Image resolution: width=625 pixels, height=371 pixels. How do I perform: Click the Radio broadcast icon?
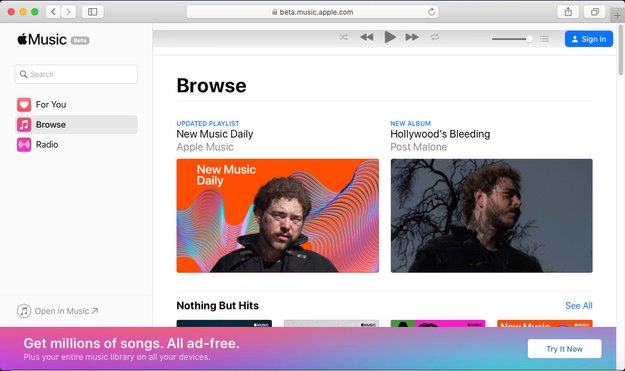click(x=24, y=144)
